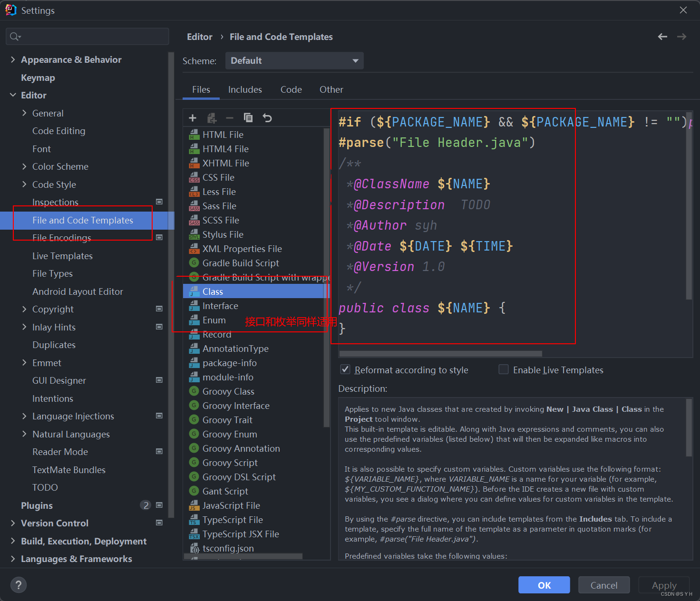Navigate forward using the right arrow icon

pyautogui.click(x=681, y=36)
